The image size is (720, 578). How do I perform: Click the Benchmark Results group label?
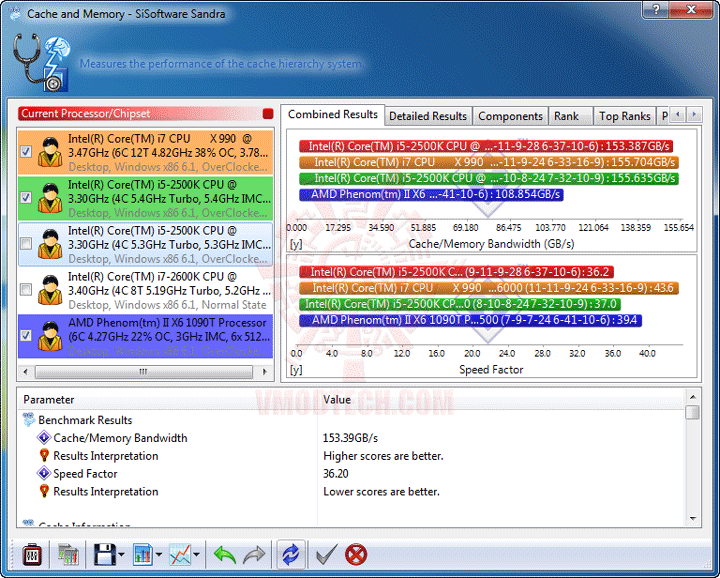tap(85, 420)
